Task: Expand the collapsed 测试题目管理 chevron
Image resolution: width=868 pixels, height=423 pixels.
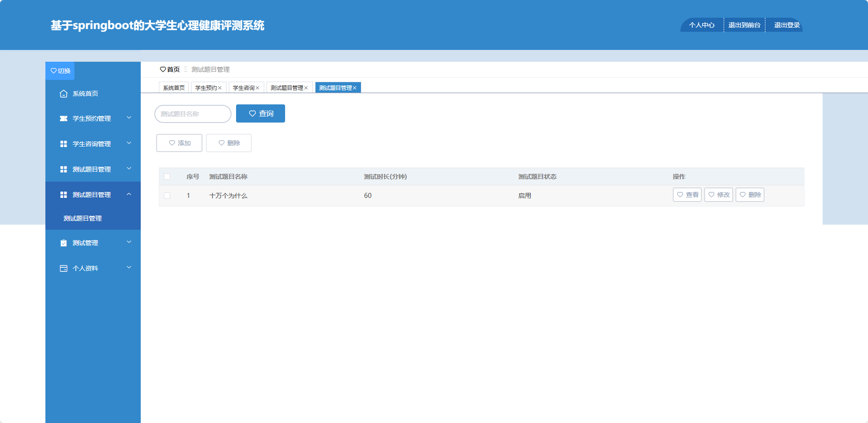Action: [129, 169]
